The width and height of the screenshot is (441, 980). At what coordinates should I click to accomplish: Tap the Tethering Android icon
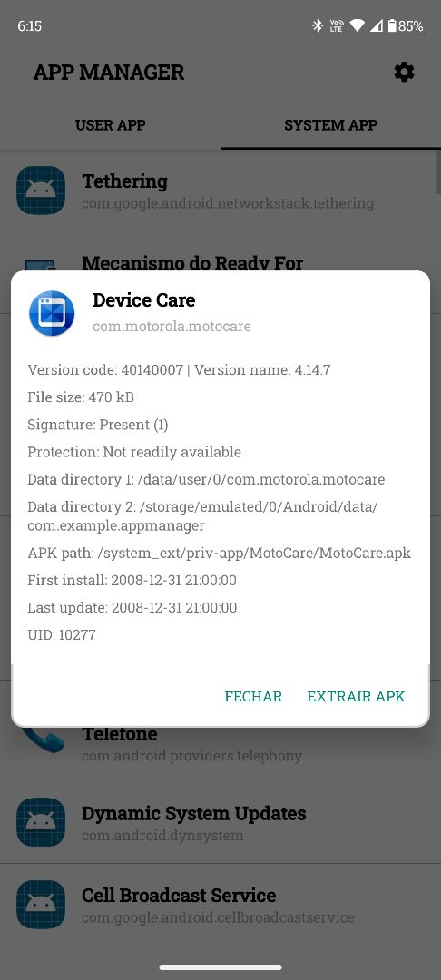[x=41, y=191]
